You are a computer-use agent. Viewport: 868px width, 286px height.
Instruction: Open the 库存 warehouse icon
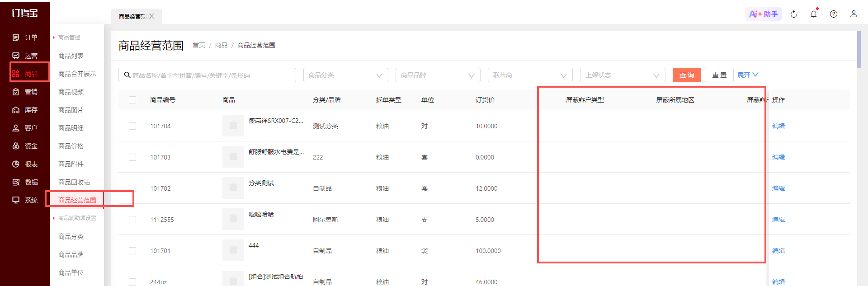(x=16, y=110)
